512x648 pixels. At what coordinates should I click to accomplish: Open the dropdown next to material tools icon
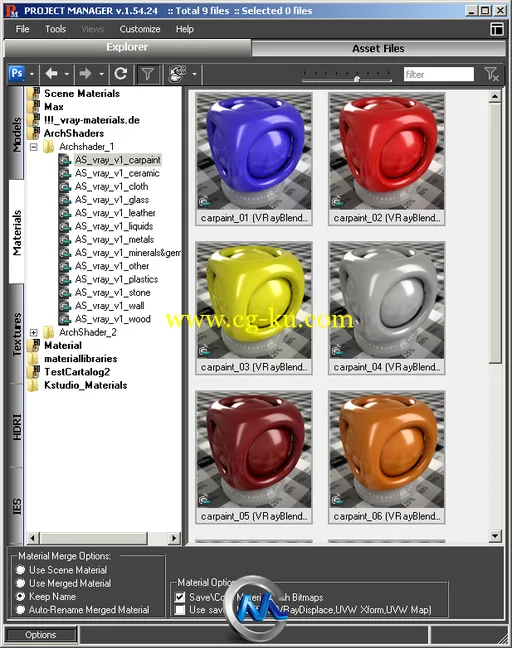pyautogui.click(x=194, y=74)
